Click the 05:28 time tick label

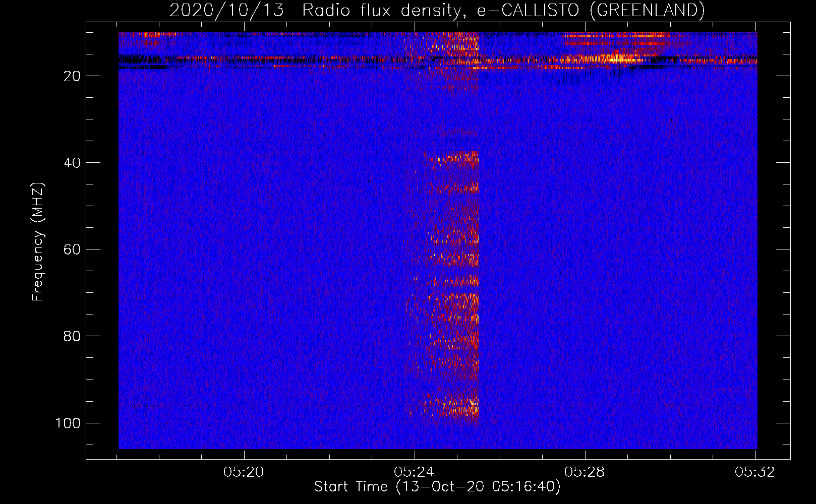click(x=585, y=472)
